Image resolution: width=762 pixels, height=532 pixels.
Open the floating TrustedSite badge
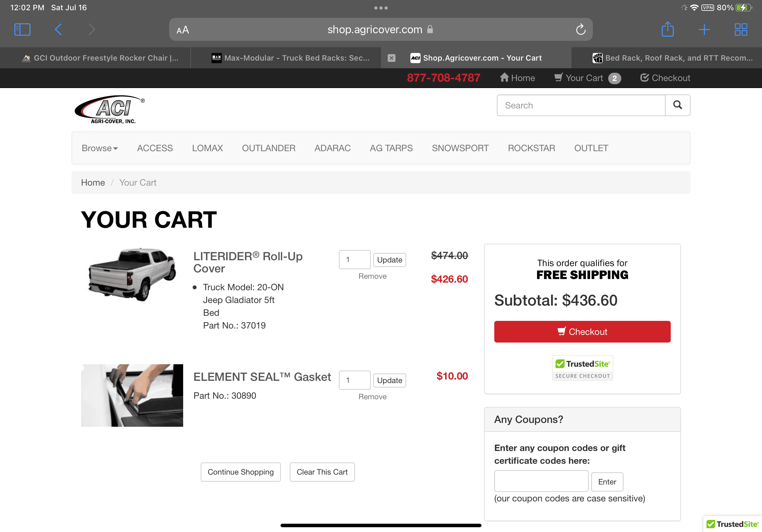[x=732, y=524]
